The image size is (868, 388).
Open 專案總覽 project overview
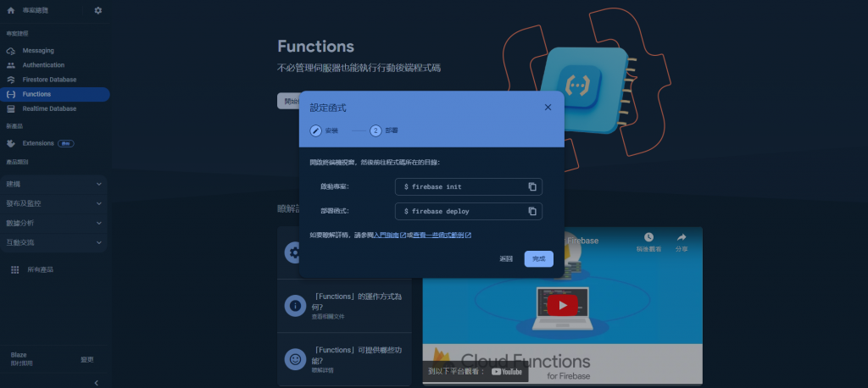pyautogui.click(x=36, y=10)
